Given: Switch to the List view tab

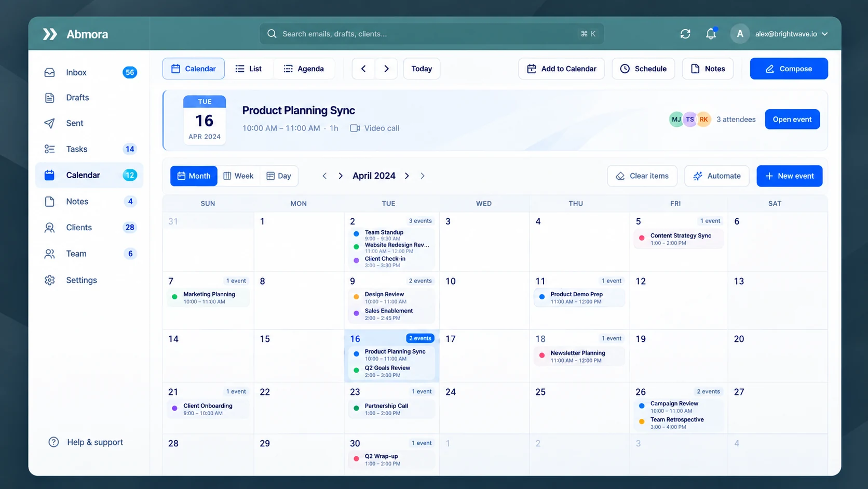Looking at the screenshot, I should 249,69.
